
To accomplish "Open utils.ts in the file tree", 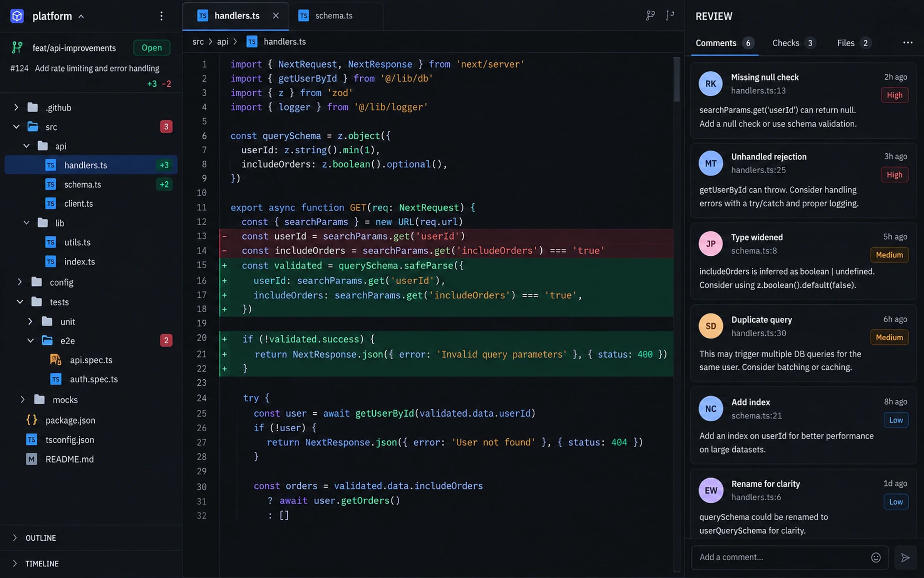I will tap(91, 242).
